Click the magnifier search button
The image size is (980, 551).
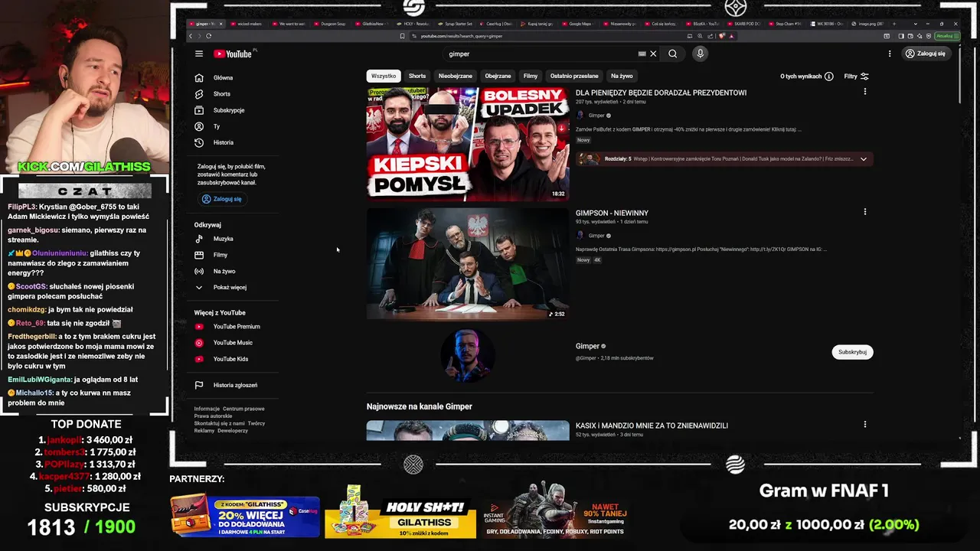[672, 54]
